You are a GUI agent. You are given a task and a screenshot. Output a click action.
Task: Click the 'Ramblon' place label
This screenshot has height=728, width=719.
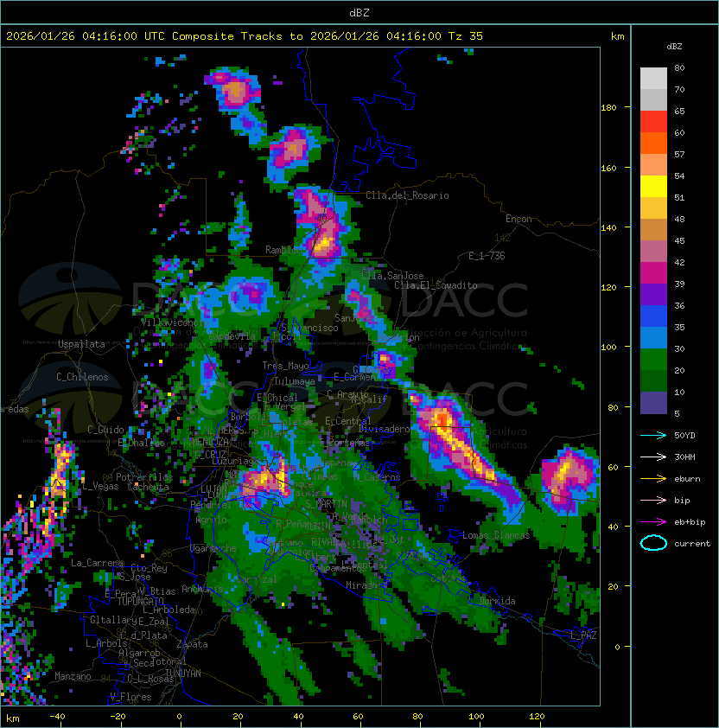click(283, 250)
